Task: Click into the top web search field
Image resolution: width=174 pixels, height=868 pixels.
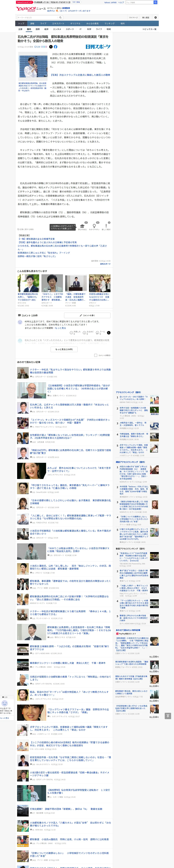Action: [x=139, y=2]
